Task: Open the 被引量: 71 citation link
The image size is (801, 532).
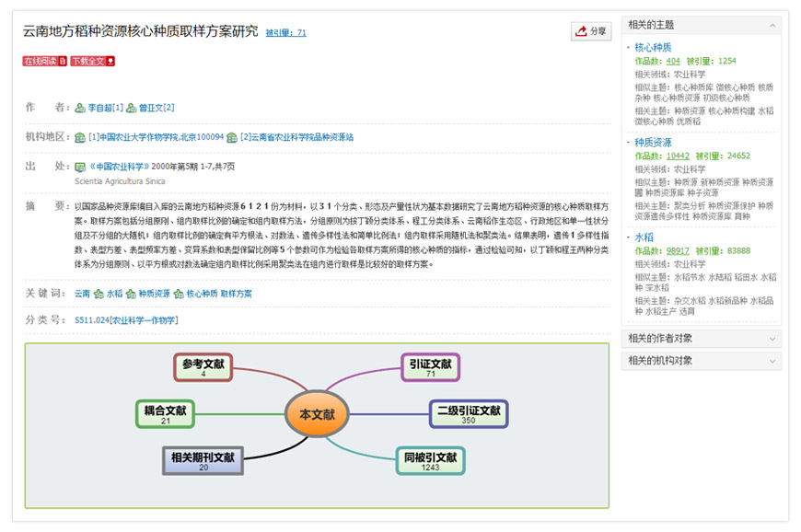Action: coord(285,33)
